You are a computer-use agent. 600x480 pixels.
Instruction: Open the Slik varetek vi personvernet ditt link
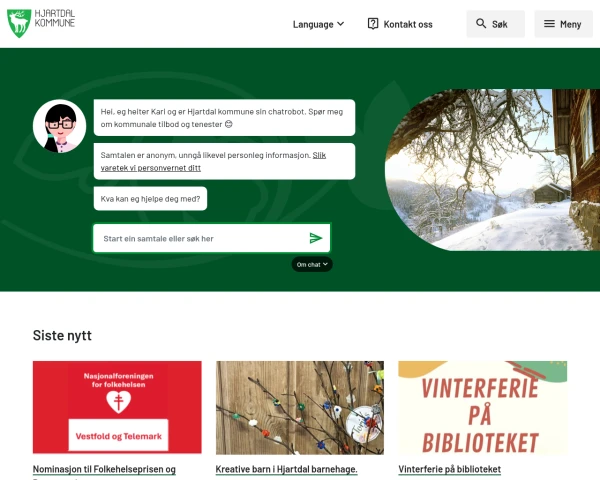pos(213,162)
